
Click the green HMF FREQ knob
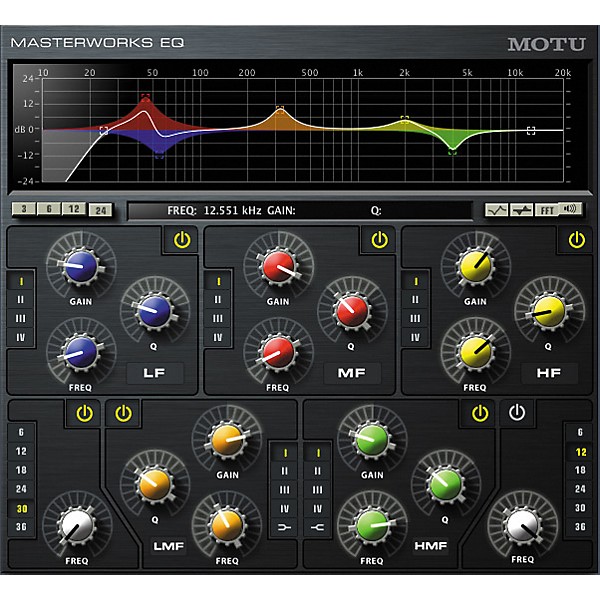click(372, 526)
